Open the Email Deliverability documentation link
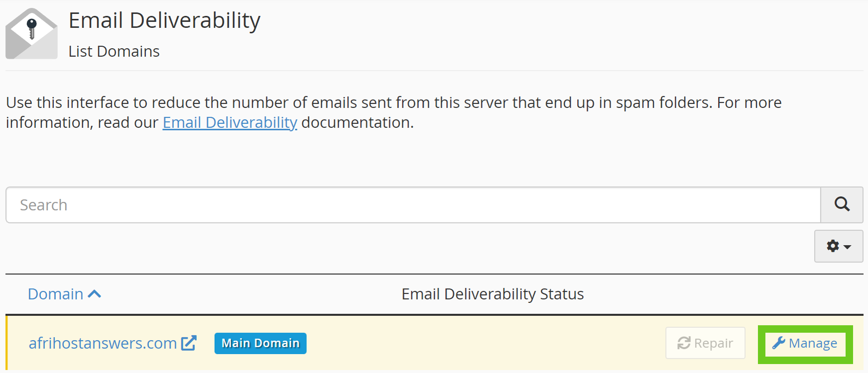Viewport: 868px width, 373px height. 230,122
